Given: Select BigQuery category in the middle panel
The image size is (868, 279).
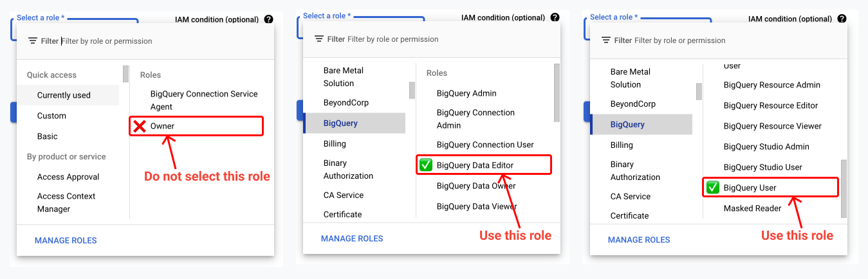Looking at the screenshot, I should coord(354,123).
